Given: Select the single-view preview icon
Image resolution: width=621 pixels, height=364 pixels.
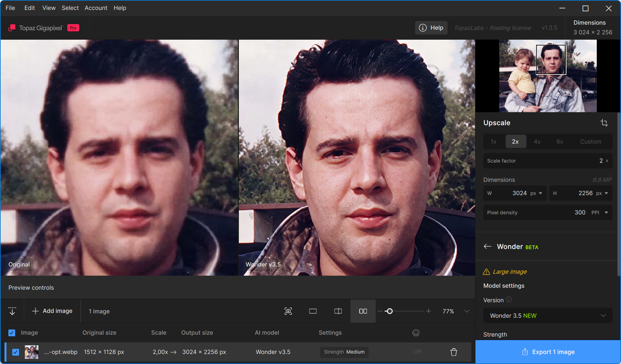Looking at the screenshot, I should pos(313,311).
